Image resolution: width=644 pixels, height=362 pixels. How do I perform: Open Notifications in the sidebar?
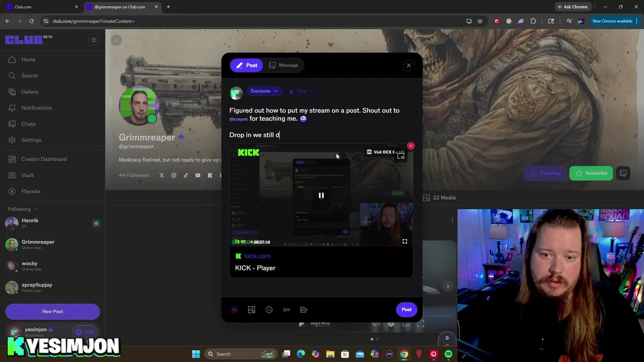coord(36,108)
